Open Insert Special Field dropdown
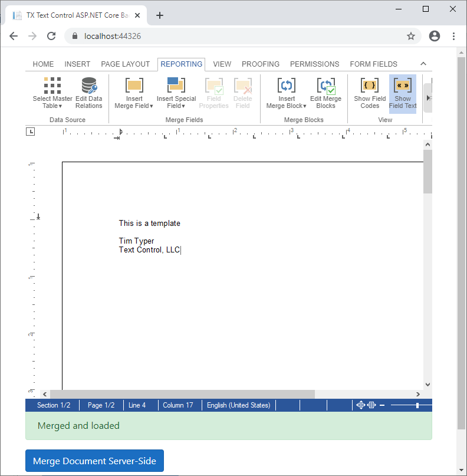This screenshot has width=467, height=476. click(176, 93)
